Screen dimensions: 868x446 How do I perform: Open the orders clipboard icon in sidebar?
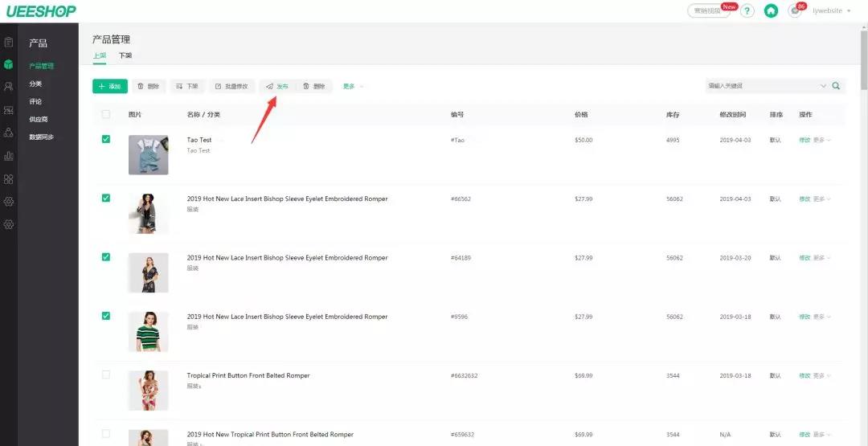tap(8, 42)
